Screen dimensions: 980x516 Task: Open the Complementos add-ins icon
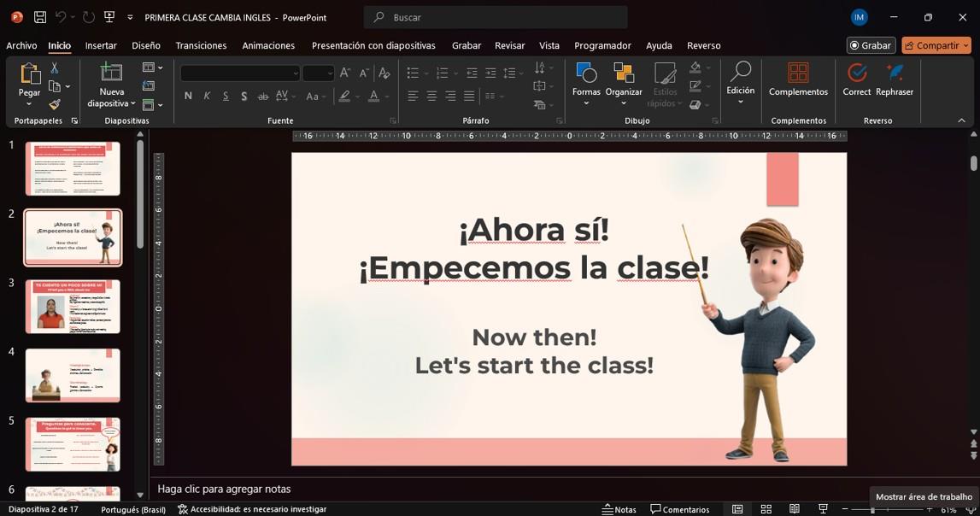pos(798,73)
